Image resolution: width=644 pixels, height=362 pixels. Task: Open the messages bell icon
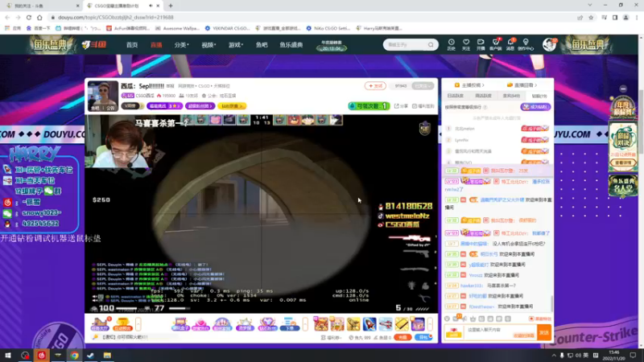pos(510,44)
